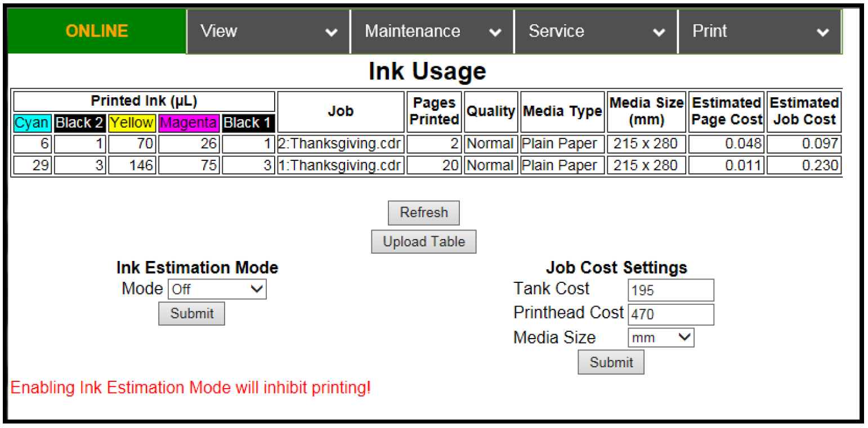Select the Yellow ink column swatch
Screen dimensions: 868x428
tap(132, 123)
